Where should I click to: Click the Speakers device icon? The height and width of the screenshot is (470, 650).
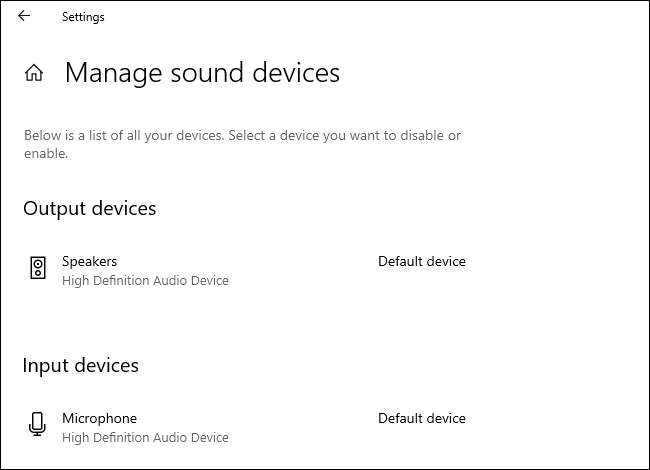(38, 267)
